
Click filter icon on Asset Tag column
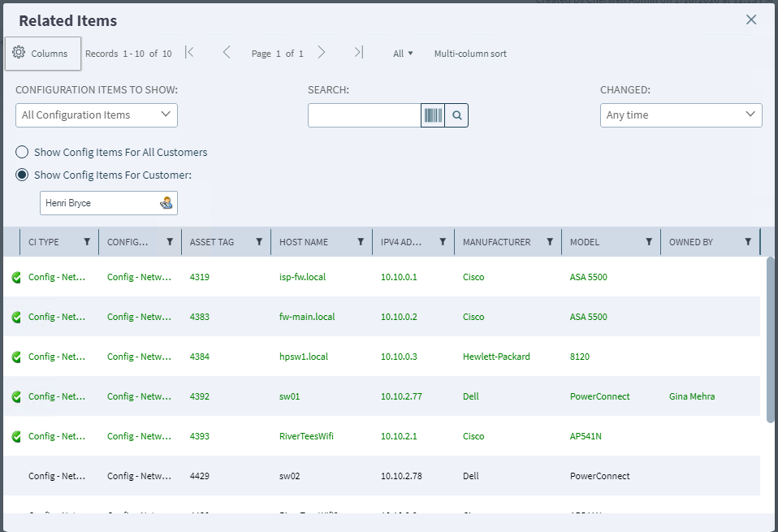pos(259,242)
